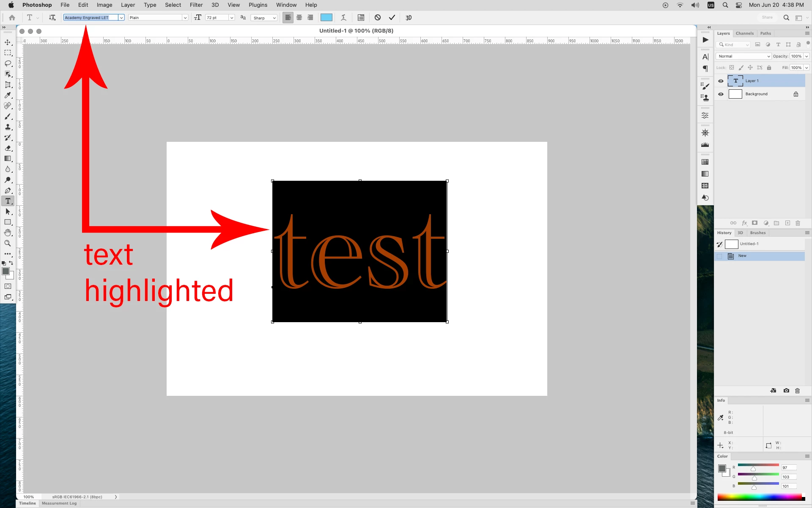Viewport: 812px width, 508px height.
Task: Center text alignment button
Action: click(299, 18)
